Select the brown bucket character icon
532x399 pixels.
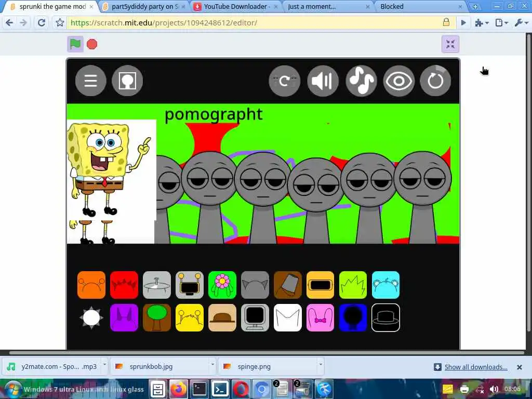pyautogui.click(x=288, y=285)
